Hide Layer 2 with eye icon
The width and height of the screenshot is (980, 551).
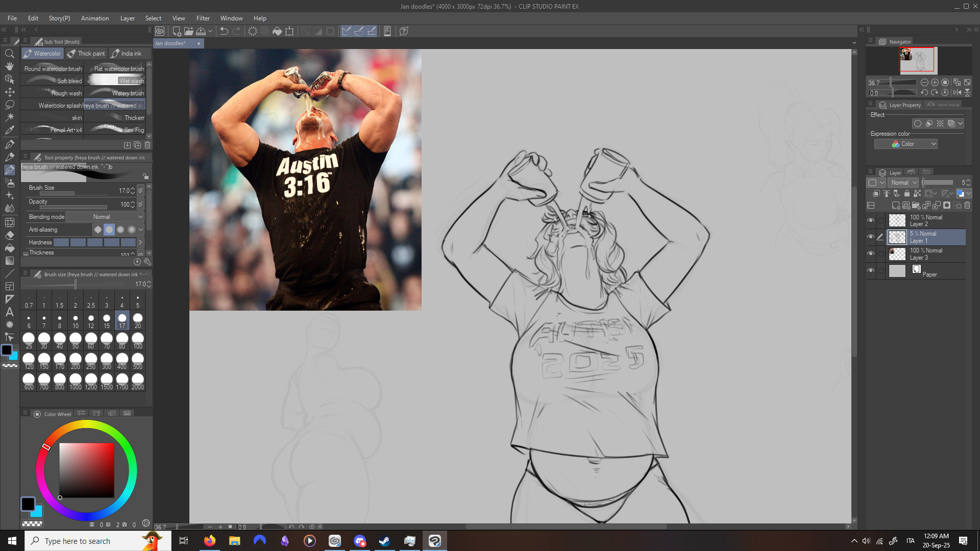[x=871, y=220]
